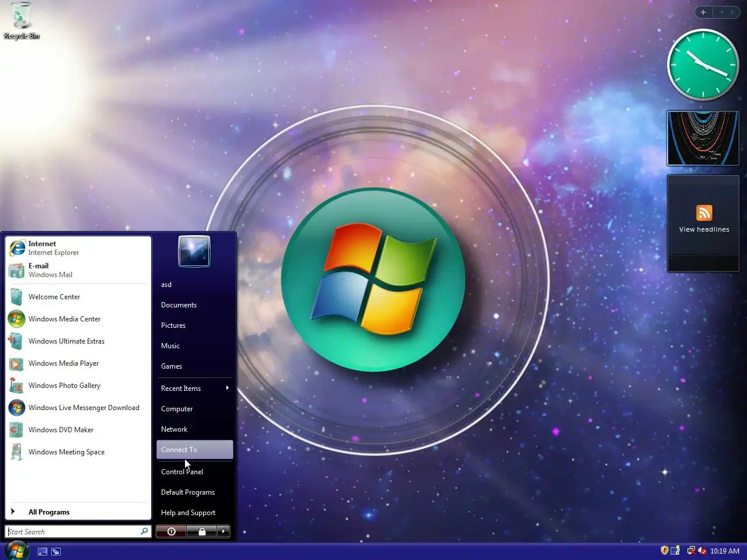Screen dimensions: 747x560
Task: Lock the computer with padlock button
Action: coord(201,531)
